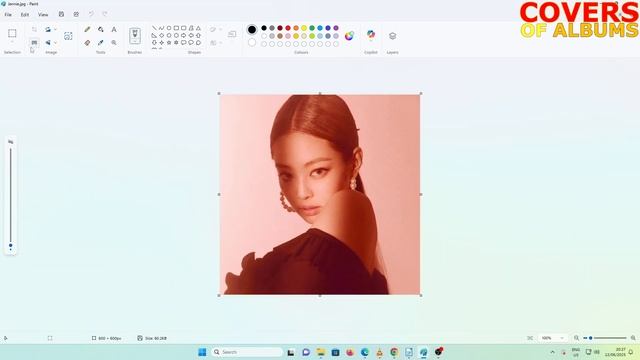This screenshot has width=640, height=360.
Task: Open the Shape outline dropdown
Action: click(216, 29)
